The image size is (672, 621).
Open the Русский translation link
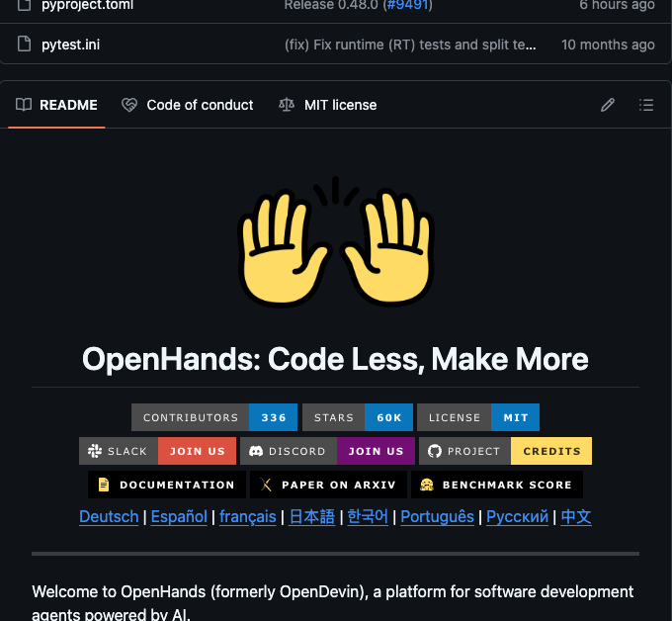tap(517, 517)
